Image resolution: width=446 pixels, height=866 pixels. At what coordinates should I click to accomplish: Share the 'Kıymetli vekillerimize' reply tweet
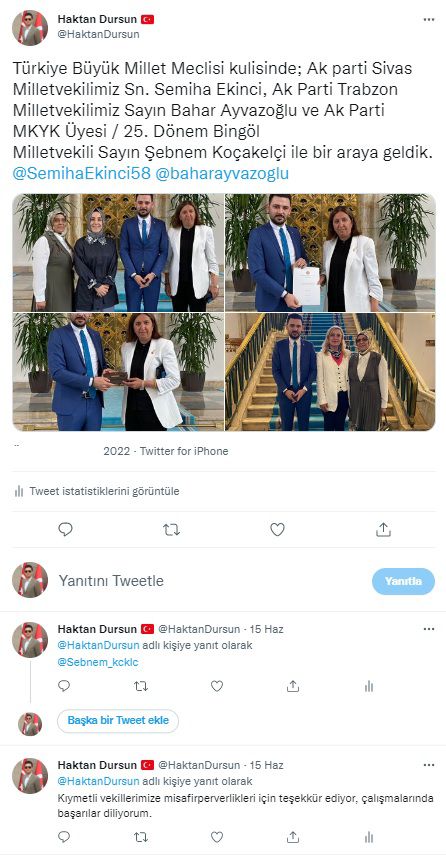pos(293,837)
